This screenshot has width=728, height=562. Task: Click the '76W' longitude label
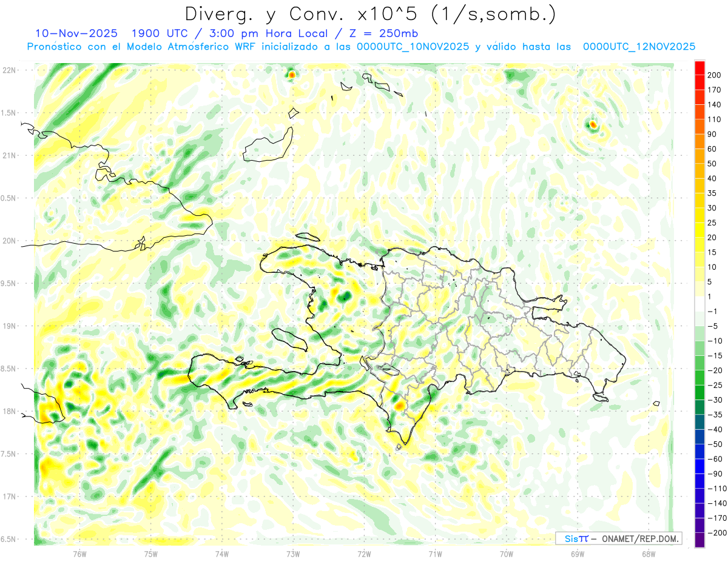click(x=79, y=554)
